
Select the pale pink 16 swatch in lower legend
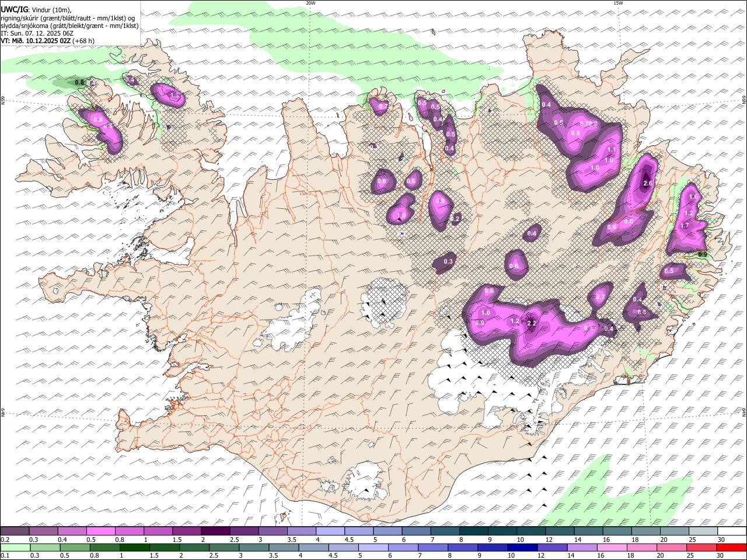click(x=613, y=548)
